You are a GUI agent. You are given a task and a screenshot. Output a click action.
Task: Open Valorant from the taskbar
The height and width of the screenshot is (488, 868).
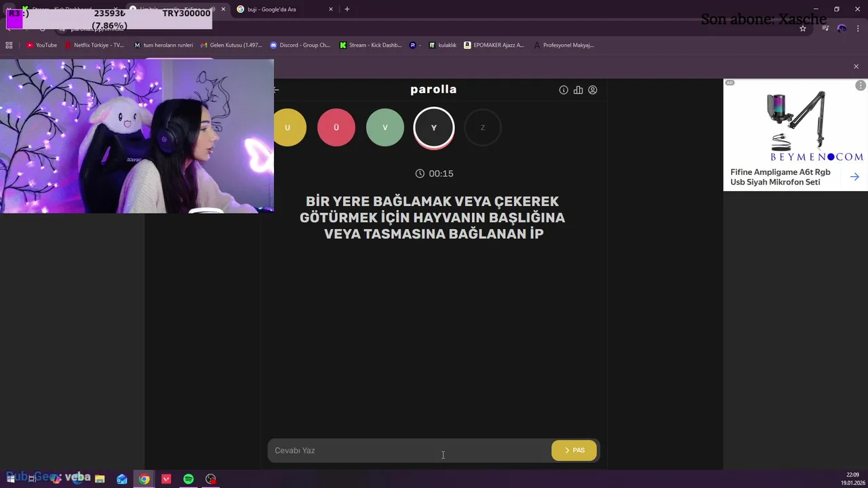click(166, 479)
